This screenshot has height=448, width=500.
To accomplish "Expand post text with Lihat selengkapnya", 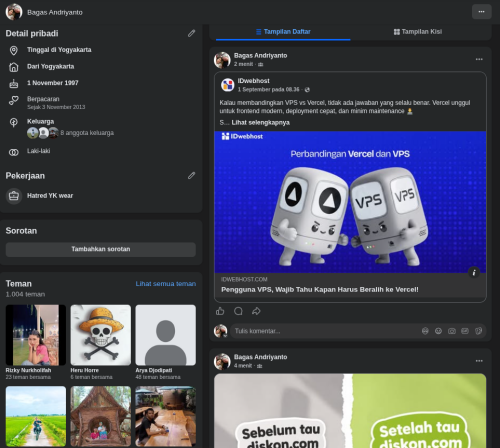I will point(260,123).
